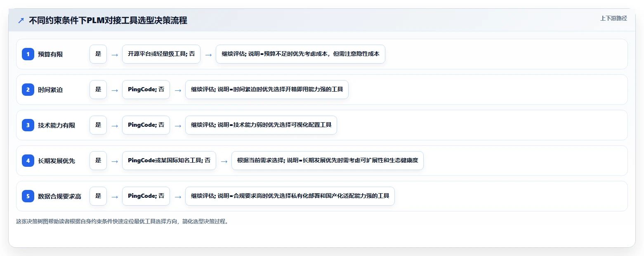Click the PingCode; 否 node in 数据合规要求高 row

pyautogui.click(x=146, y=196)
